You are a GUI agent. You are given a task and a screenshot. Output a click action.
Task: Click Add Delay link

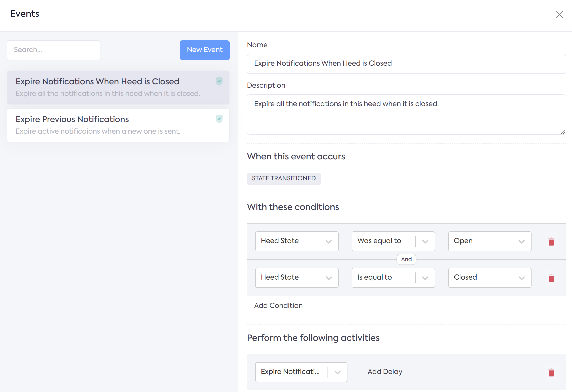tap(385, 371)
